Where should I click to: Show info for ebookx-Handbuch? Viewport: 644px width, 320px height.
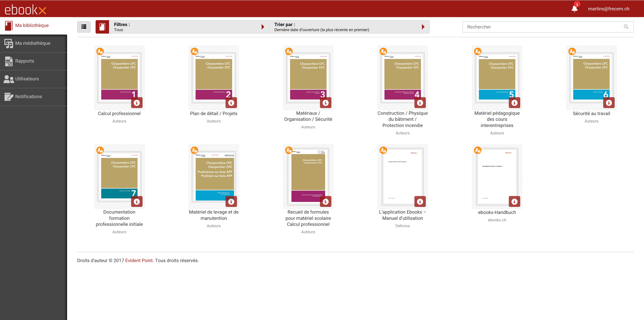point(514,201)
